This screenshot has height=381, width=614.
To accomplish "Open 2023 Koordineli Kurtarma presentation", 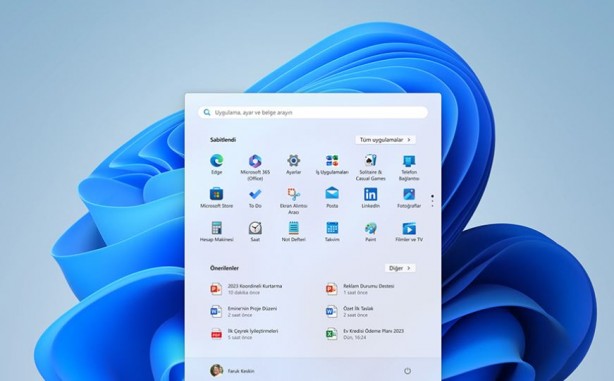I will click(246, 289).
